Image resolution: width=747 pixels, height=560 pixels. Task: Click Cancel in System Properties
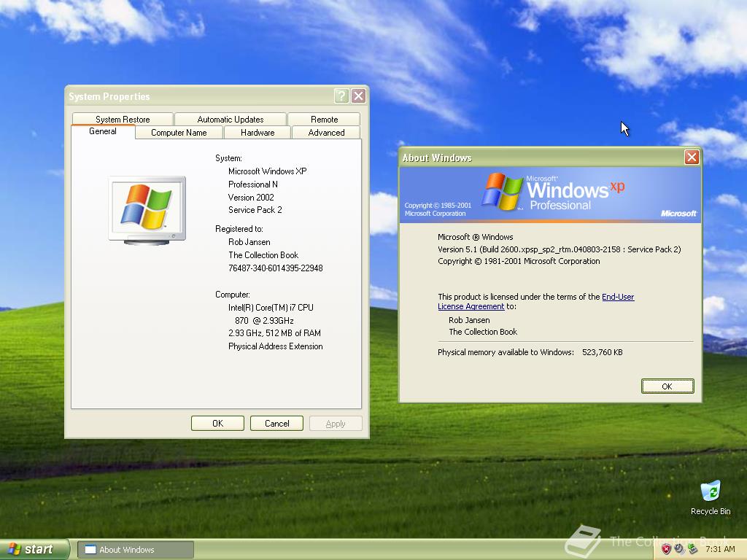[x=276, y=424]
